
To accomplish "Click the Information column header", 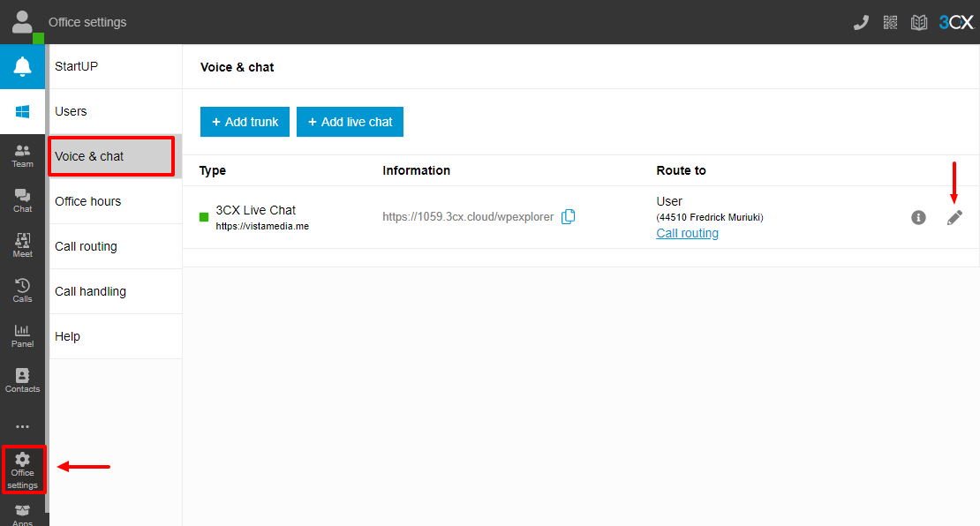I will pyautogui.click(x=416, y=170).
